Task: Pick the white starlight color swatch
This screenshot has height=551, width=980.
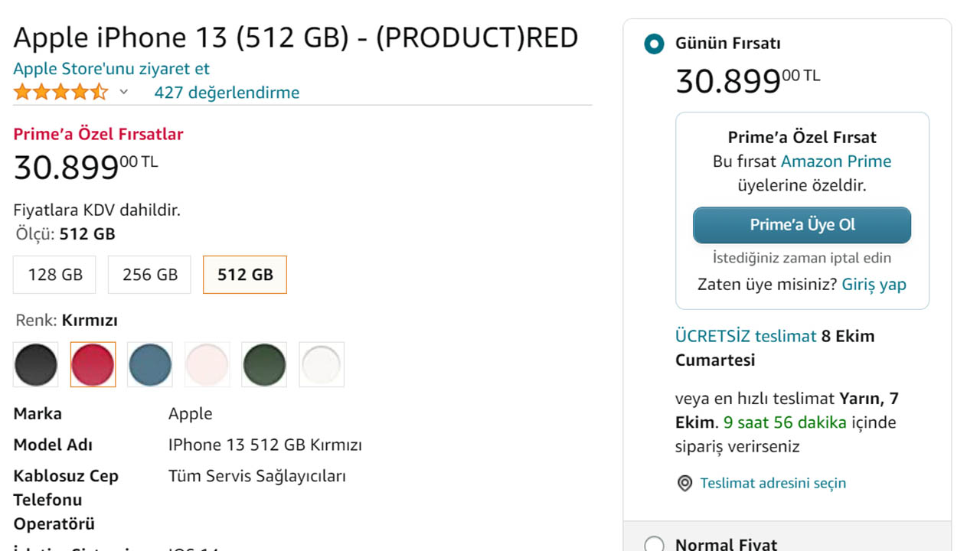Action: 322,364
